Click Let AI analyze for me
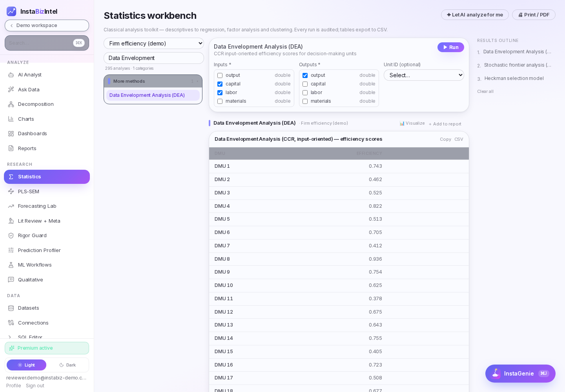 (475, 15)
